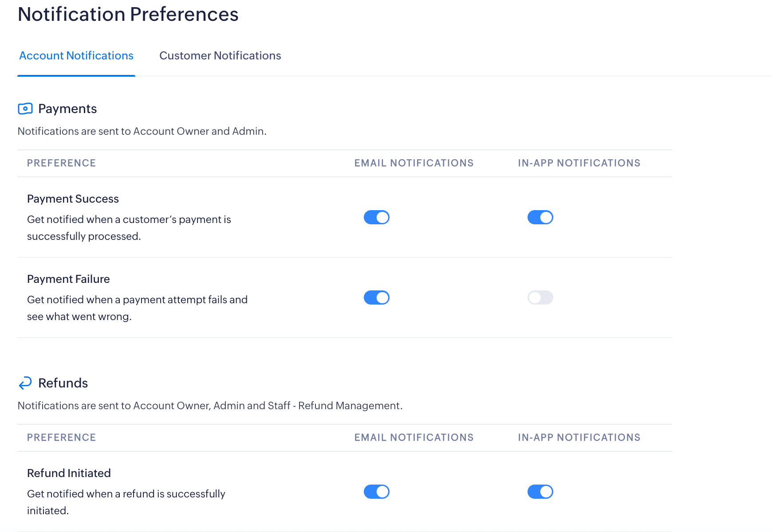Enable Payment Failure in-app notifications
The image size is (772, 532).
click(x=540, y=297)
